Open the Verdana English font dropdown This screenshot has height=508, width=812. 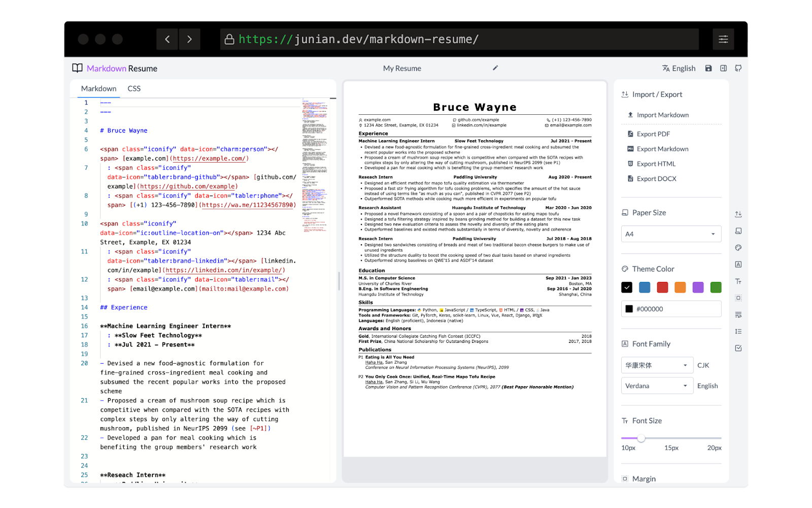pyautogui.click(x=657, y=386)
